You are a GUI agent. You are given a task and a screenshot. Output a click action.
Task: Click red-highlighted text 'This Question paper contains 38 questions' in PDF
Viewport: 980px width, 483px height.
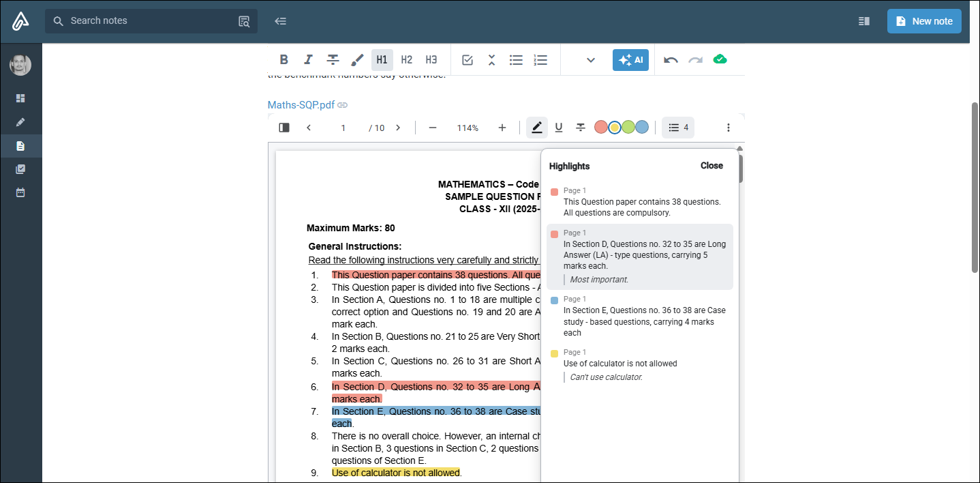[436, 275]
